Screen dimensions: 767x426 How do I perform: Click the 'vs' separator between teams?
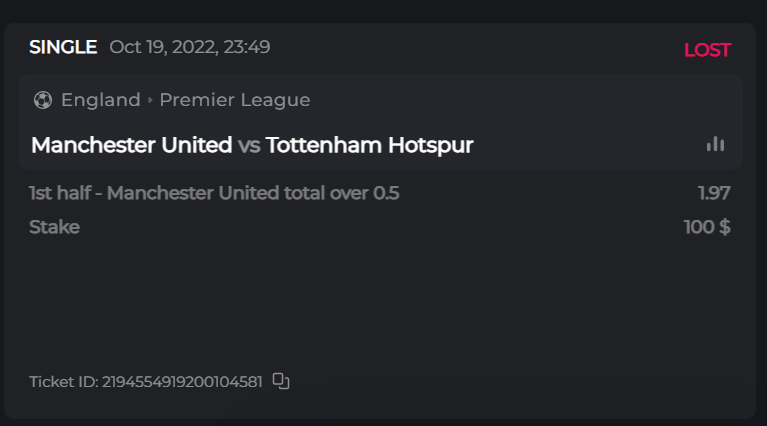pos(249,146)
